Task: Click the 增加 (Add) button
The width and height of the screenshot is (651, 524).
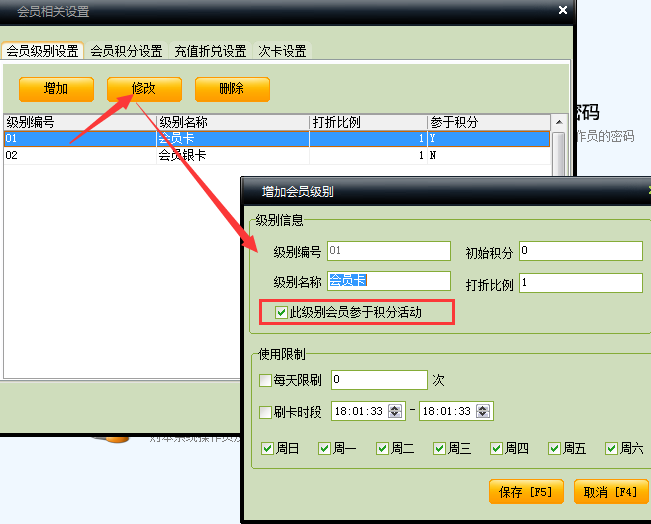Action: 56,89
